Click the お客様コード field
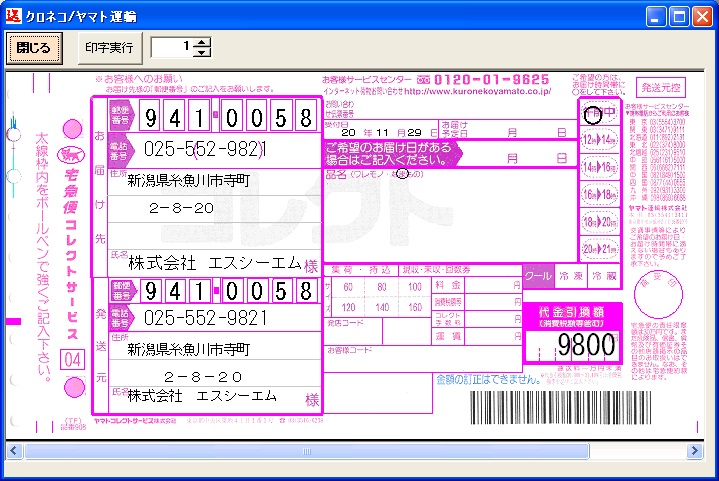This screenshot has width=719, height=481. pos(423,359)
